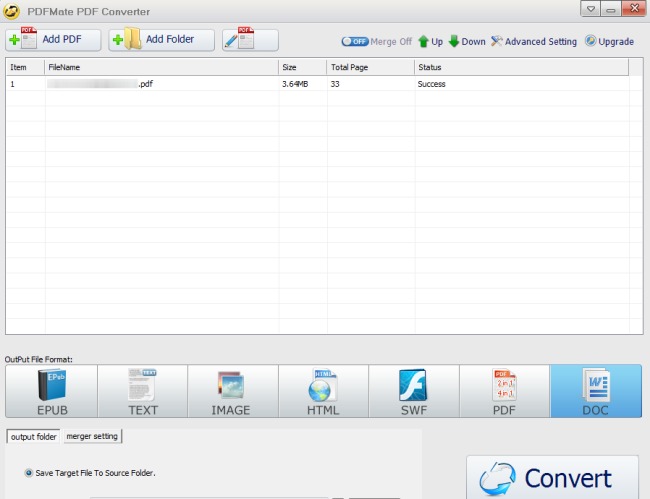Screen dimensions: 650x499
Task: Open the title bar dropdown menu arrow
Action: 591,9
